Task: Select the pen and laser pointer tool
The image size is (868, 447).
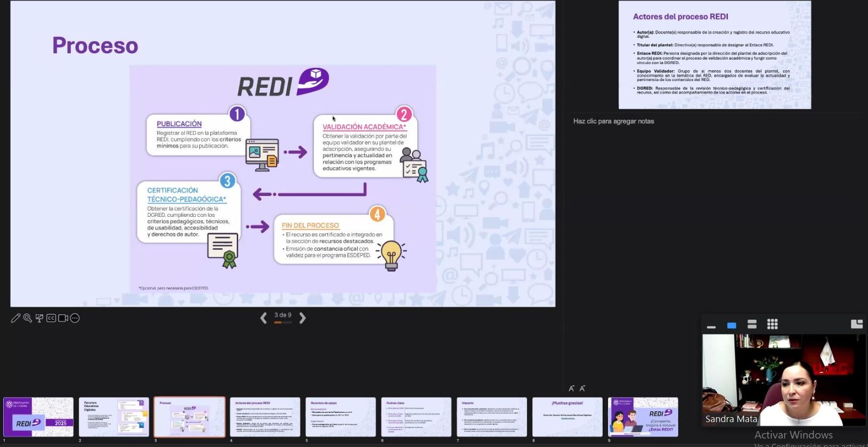Action: tap(15, 318)
